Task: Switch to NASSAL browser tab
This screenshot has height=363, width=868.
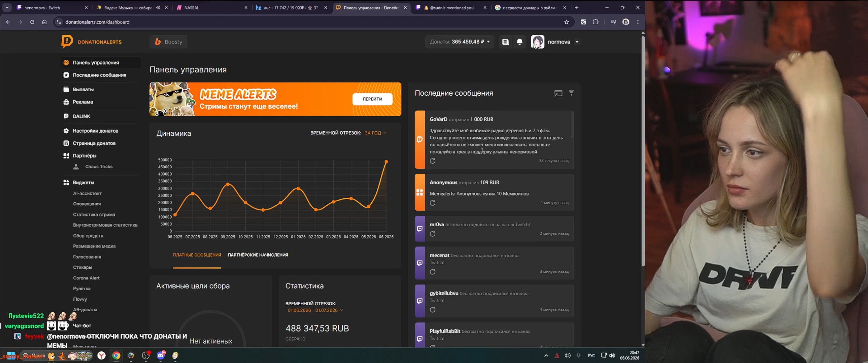Action: click(212, 7)
